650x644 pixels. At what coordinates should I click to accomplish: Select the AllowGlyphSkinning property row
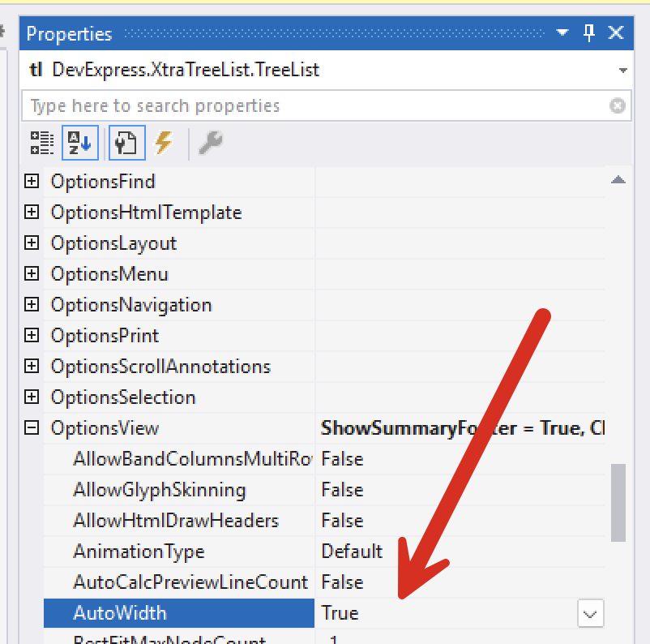click(159, 490)
